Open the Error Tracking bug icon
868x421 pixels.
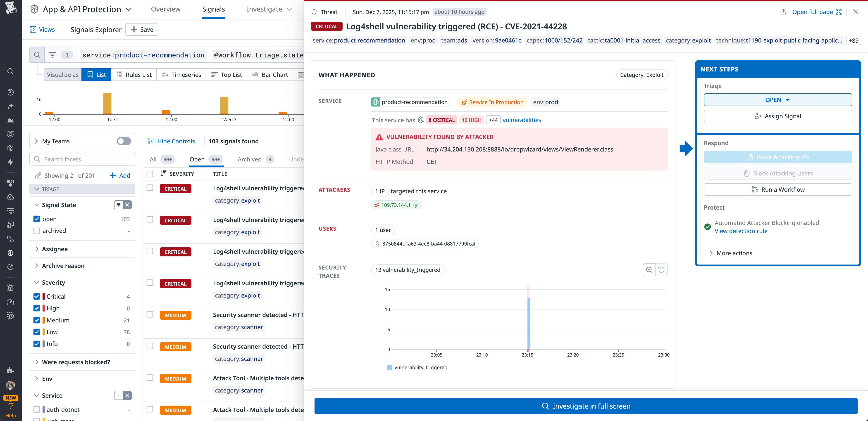(x=10, y=288)
